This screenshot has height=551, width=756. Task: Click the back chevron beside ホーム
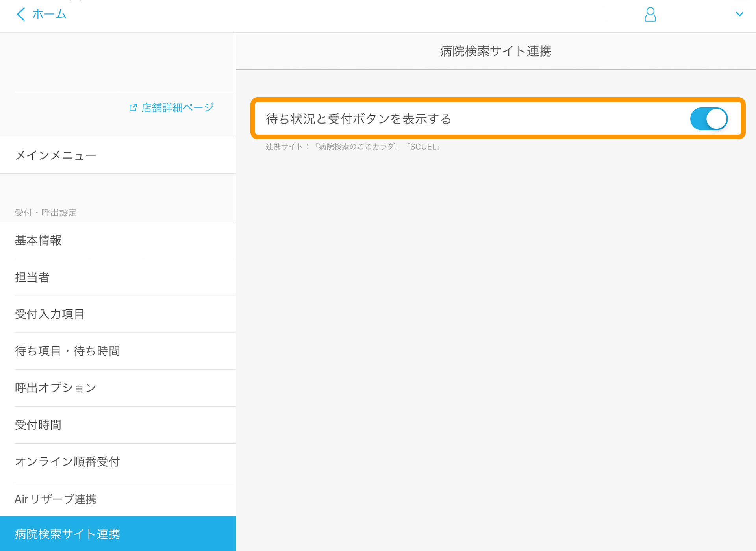20,14
